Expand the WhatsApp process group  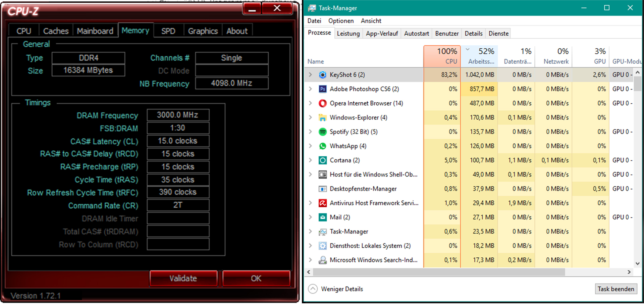pyautogui.click(x=310, y=146)
